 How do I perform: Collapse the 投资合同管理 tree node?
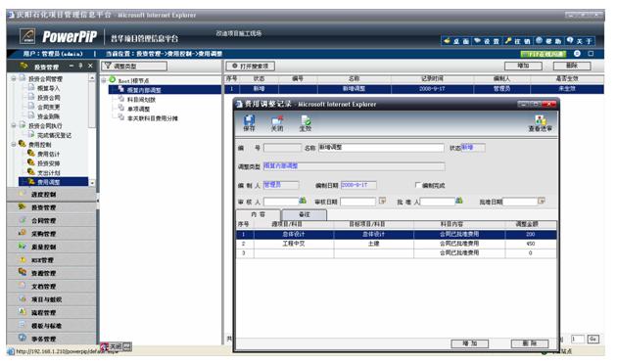tap(14, 78)
